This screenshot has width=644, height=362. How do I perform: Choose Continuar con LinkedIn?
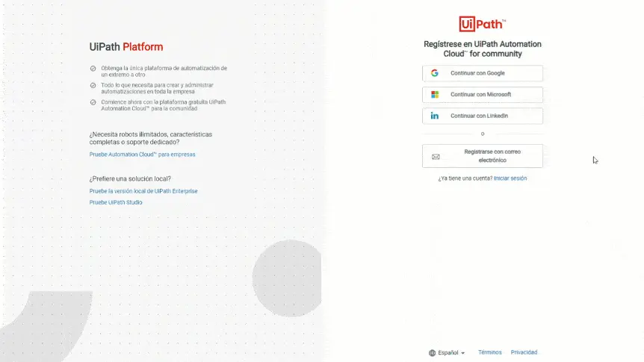[483, 116]
